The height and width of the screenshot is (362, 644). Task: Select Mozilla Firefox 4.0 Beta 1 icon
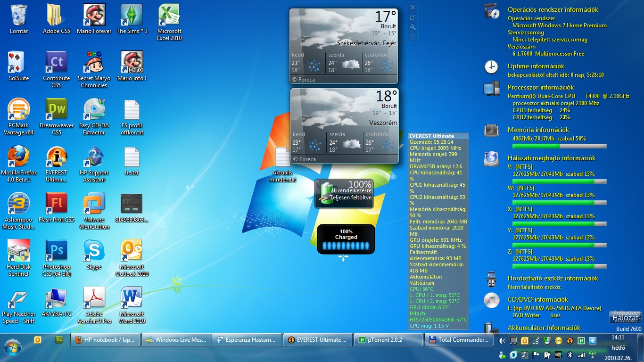[x=19, y=164]
